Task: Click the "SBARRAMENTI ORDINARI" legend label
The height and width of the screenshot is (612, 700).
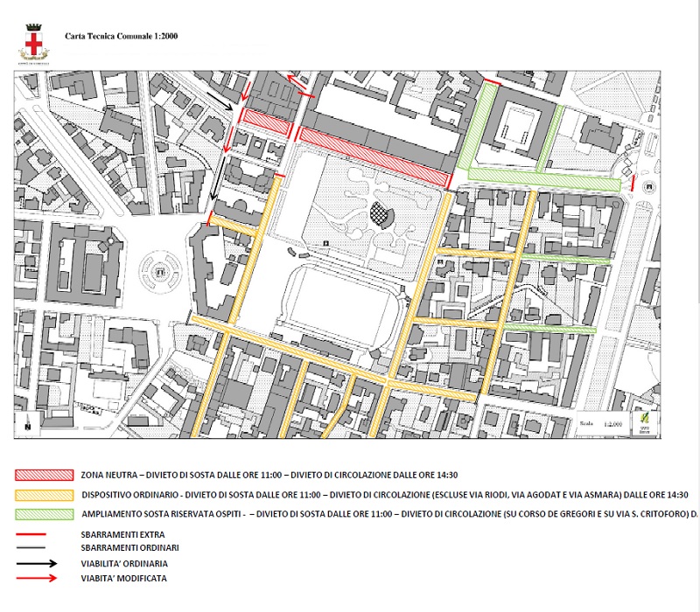Action: 129,548
